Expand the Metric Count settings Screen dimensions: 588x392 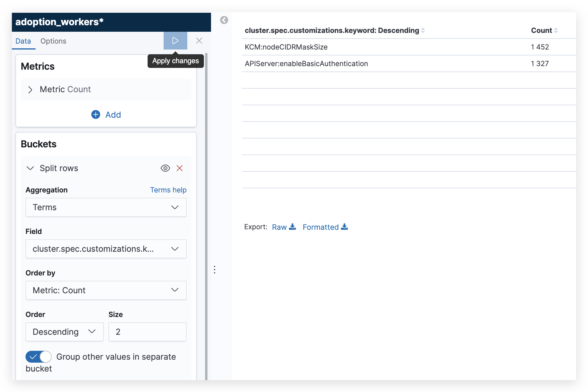pos(30,90)
